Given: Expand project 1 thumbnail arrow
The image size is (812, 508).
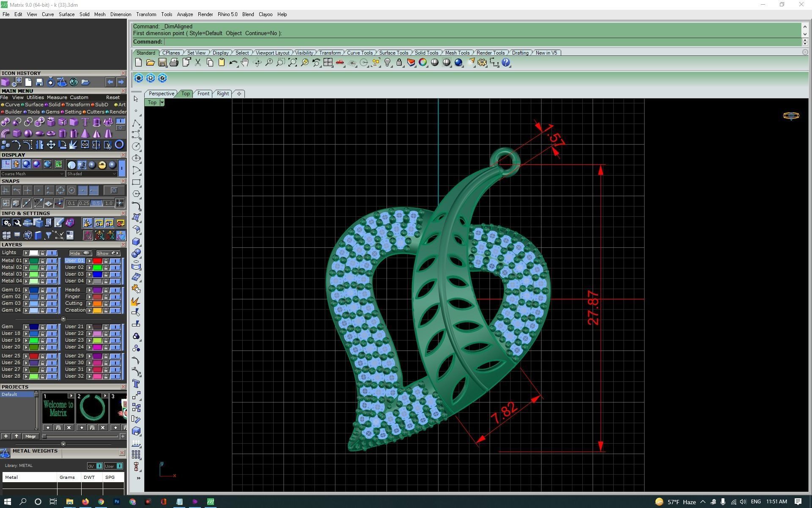Looking at the screenshot, I should (71, 396).
